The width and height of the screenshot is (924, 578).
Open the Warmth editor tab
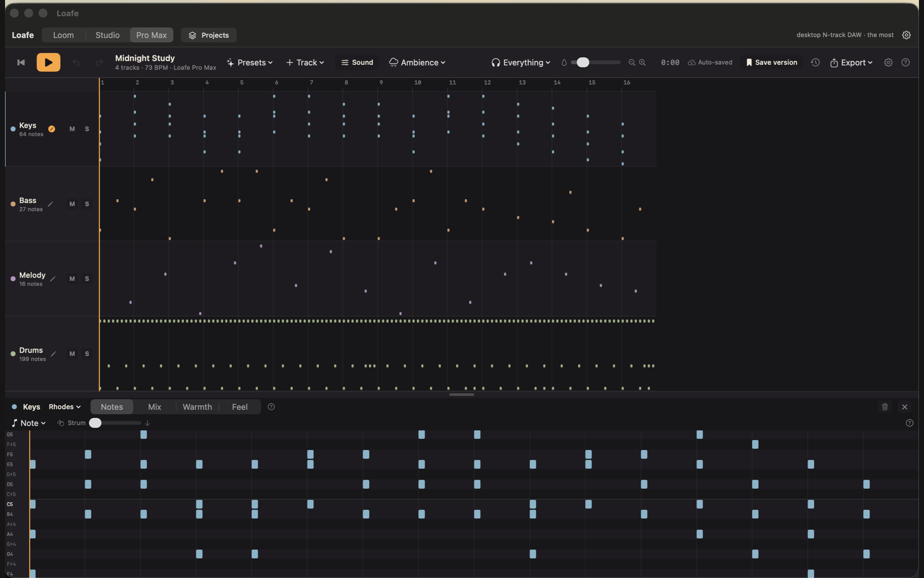197,407
